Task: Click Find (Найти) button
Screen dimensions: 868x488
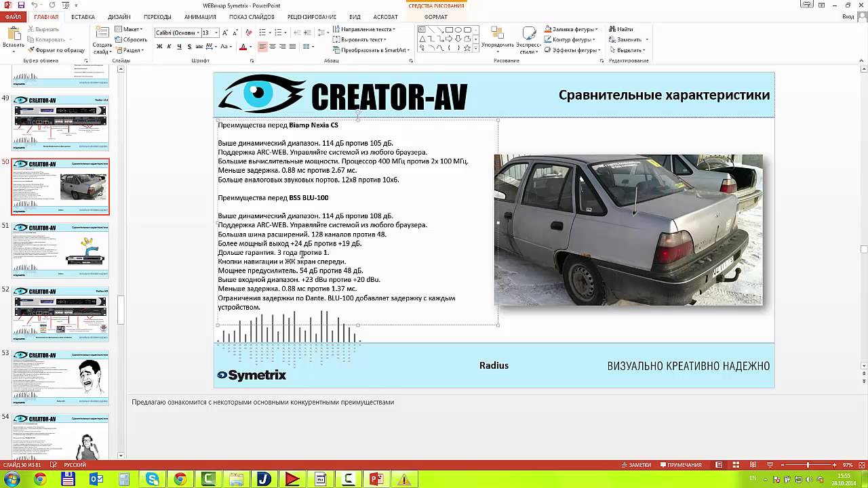Action: click(620, 30)
